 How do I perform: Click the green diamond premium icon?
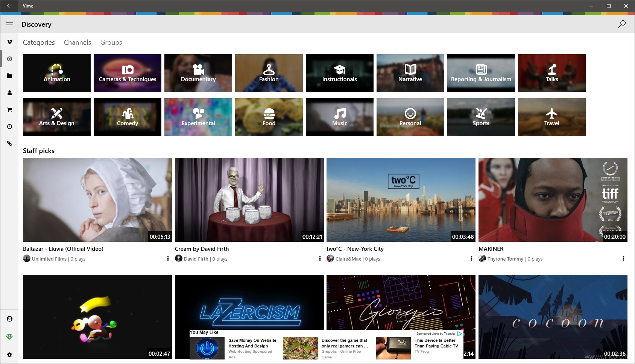tap(9, 337)
